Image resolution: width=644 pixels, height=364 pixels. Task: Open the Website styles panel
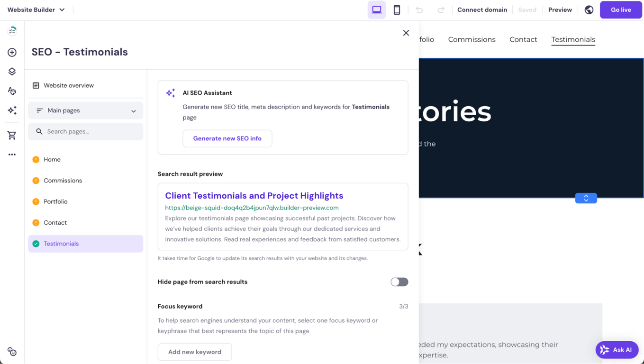pos(11,91)
